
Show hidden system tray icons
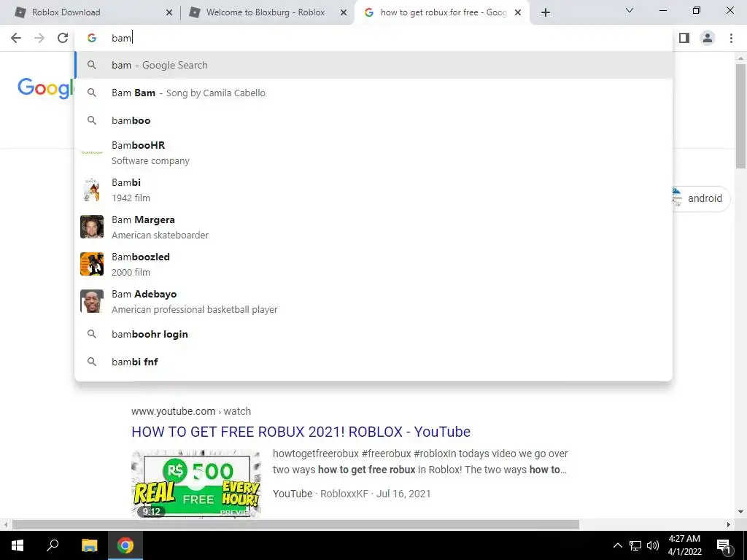[617, 545]
